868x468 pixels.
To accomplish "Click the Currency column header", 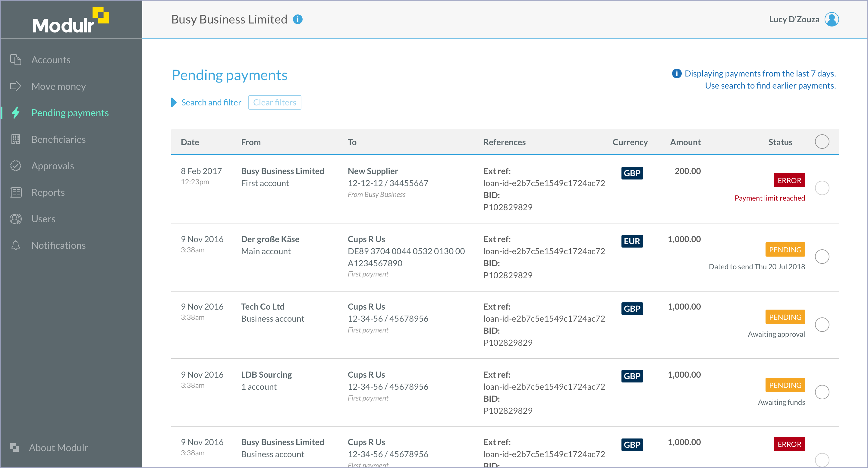I will tap(630, 142).
